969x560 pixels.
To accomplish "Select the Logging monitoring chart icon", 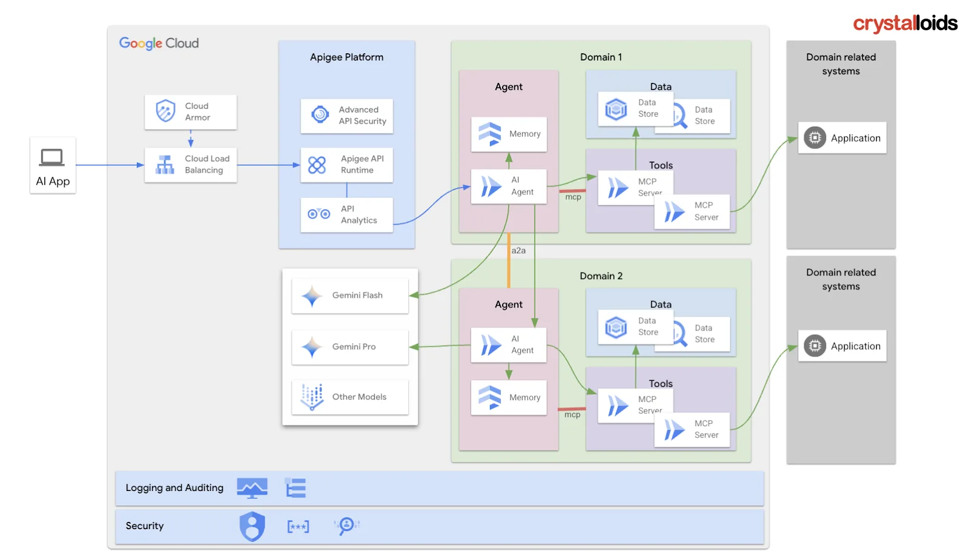I will 252,489.
